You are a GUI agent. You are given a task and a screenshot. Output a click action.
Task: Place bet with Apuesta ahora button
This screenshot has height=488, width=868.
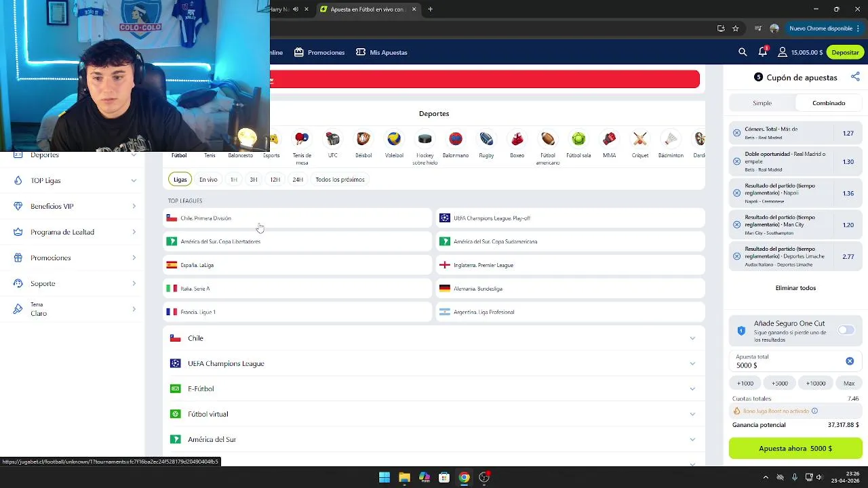(x=795, y=449)
